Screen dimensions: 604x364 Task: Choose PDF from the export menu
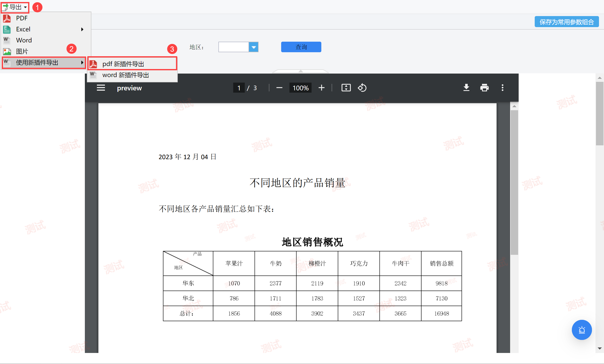[x=22, y=18]
